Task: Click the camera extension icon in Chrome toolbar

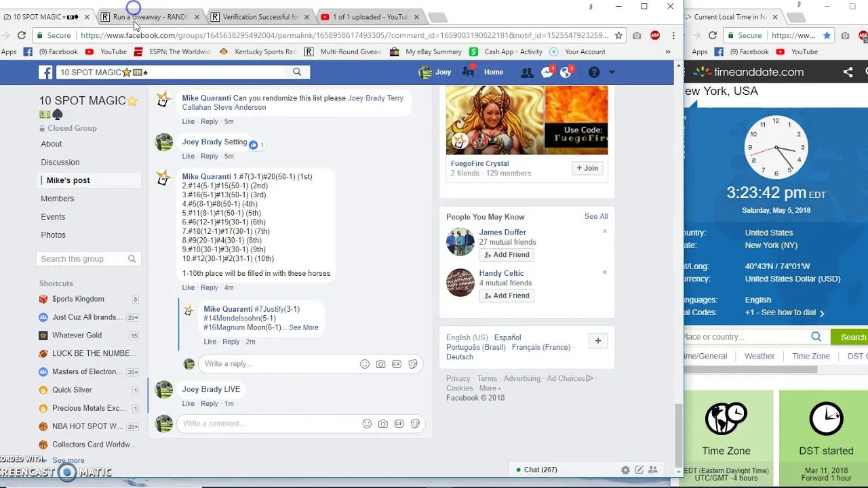Action: click(x=637, y=35)
